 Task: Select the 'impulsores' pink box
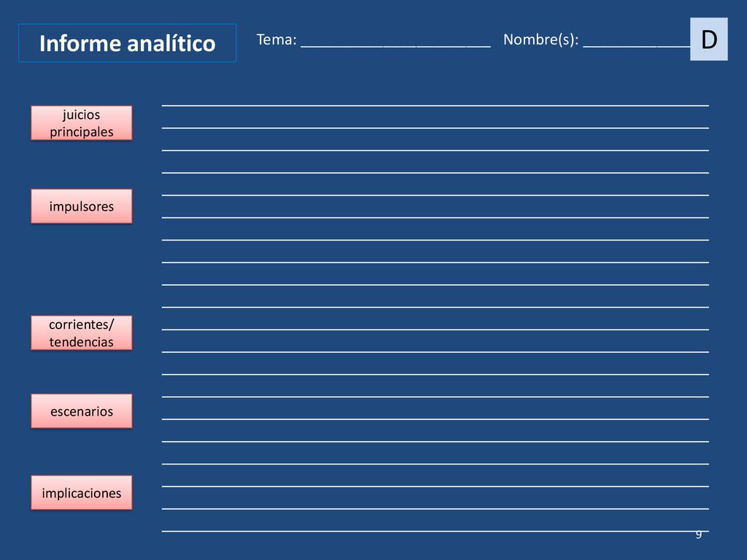click(82, 206)
